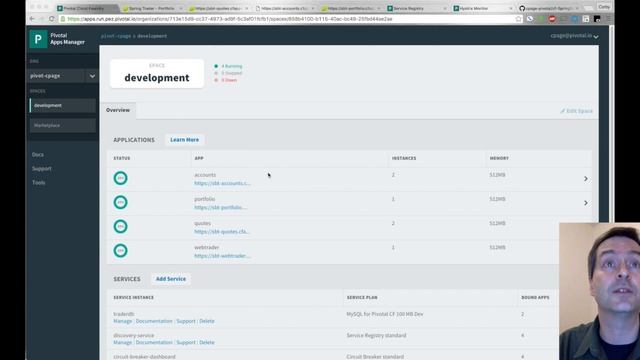Image resolution: width=640 pixels, height=360 pixels.
Task: Click the Corby profile button in Chrome
Action: 604,7
